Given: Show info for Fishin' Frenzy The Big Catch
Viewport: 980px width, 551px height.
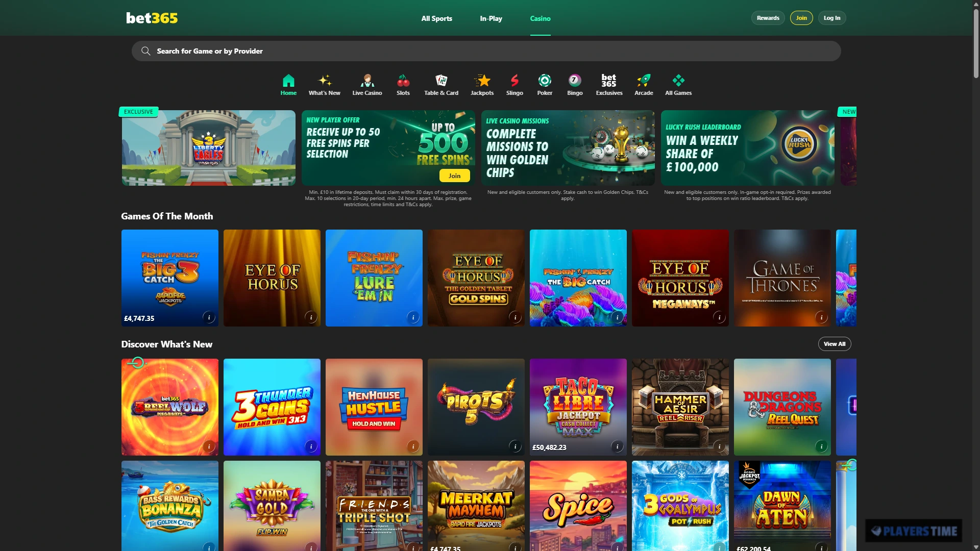Looking at the screenshot, I should (617, 317).
